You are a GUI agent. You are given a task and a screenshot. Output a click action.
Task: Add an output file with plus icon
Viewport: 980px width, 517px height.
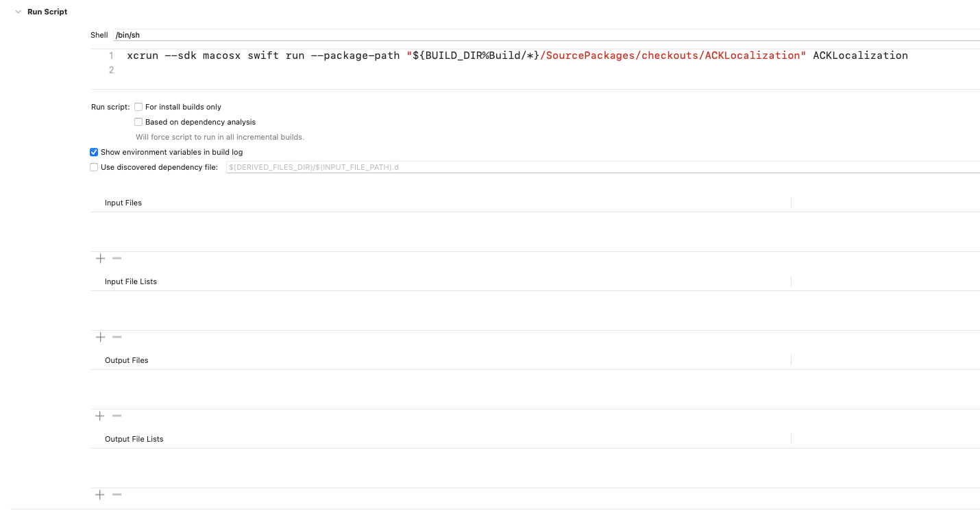coord(100,416)
